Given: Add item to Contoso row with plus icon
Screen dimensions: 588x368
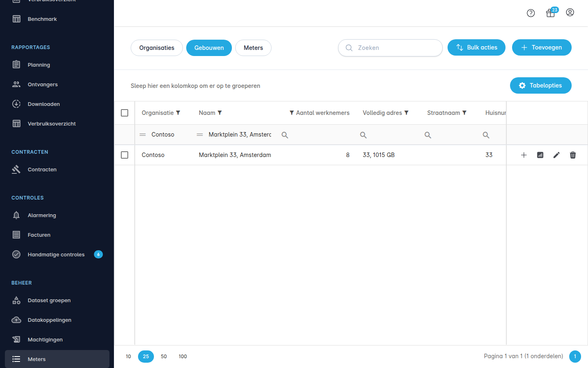Looking at the screenshot, I should [524, 155].
